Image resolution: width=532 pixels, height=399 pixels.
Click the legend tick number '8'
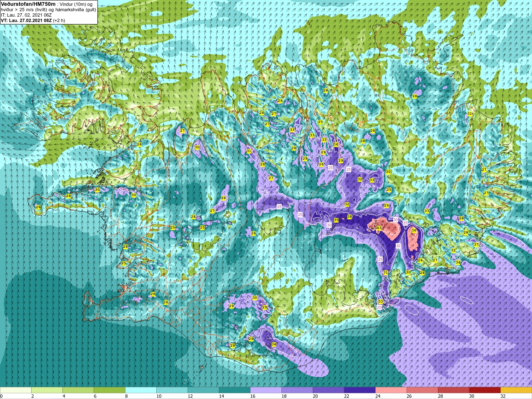click(127, 396)
